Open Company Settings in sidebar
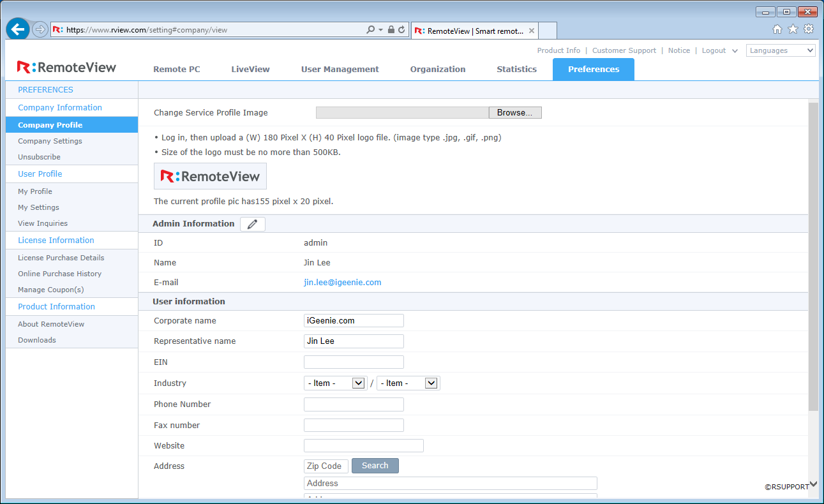This screenshot has height=504, width=824. tap(50, 141)
